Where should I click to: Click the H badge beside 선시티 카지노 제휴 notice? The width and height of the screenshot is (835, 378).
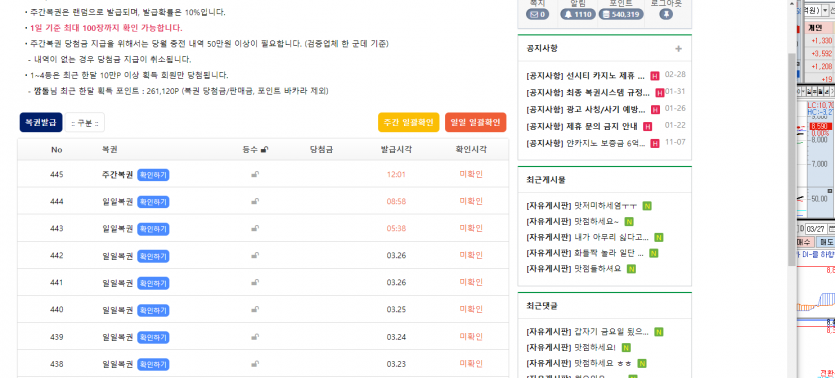click(x=655, y=76)
